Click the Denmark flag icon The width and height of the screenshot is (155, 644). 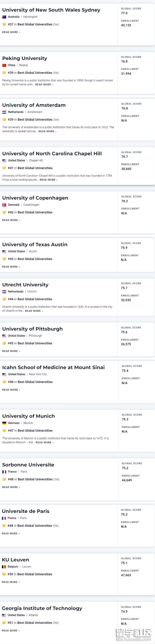coord(4,205)
